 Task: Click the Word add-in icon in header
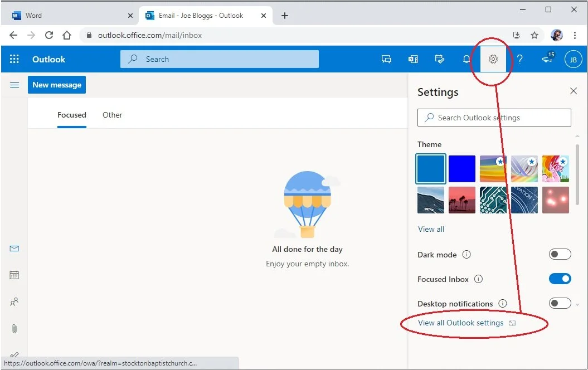coord(413,59)
